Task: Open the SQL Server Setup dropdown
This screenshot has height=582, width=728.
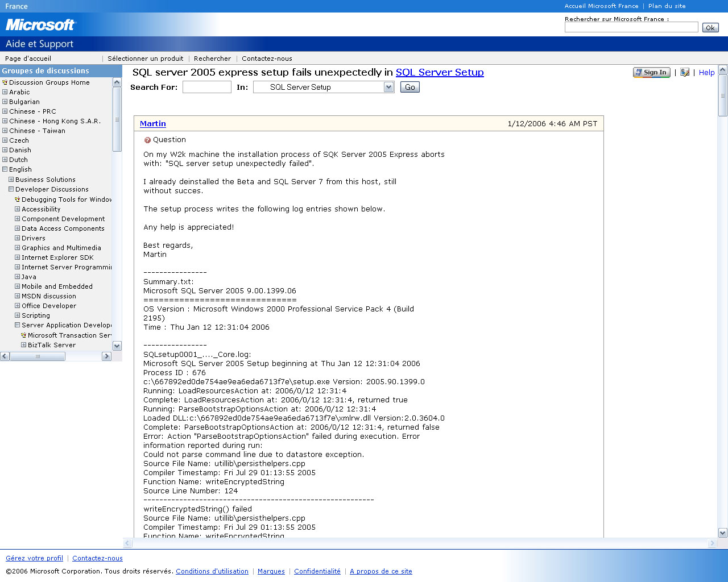Action: point(324,87)
